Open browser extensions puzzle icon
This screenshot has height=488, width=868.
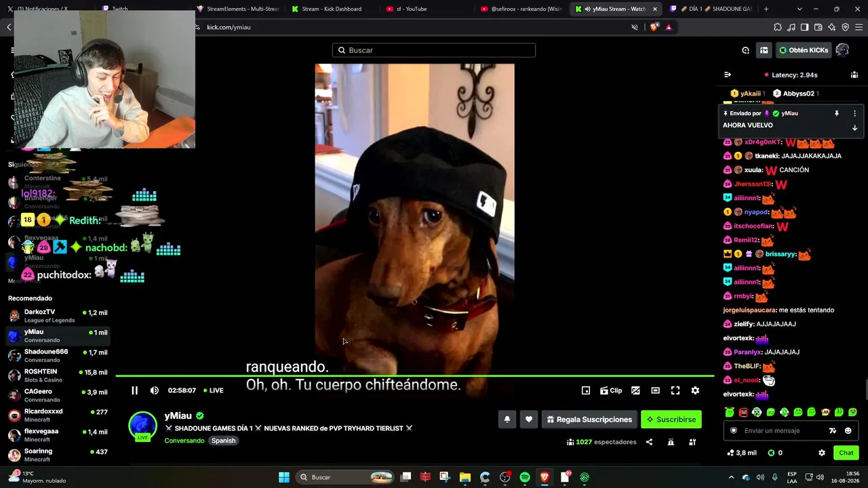click(777, 27)
